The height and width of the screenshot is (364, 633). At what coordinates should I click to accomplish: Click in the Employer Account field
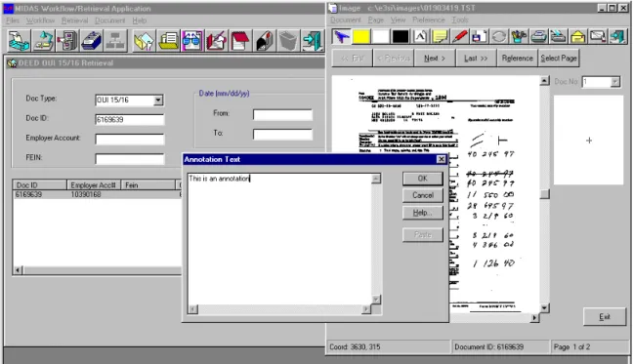click(130, 140)
